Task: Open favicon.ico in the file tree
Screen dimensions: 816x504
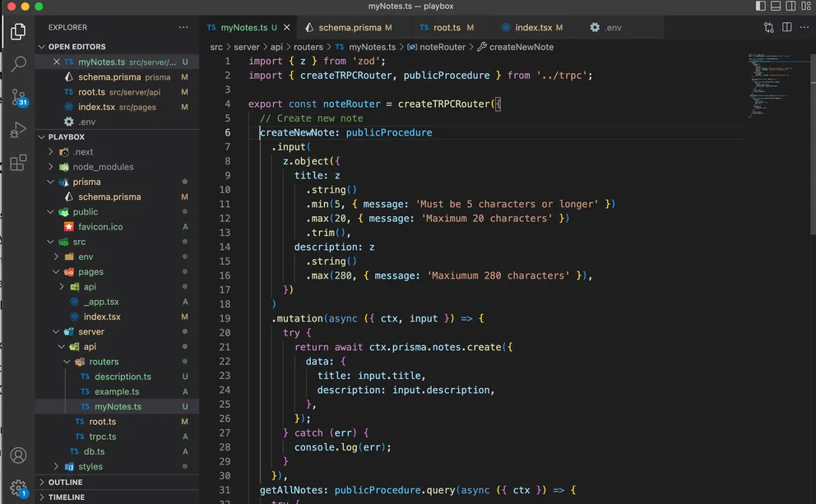Action: tap(117, 227)
